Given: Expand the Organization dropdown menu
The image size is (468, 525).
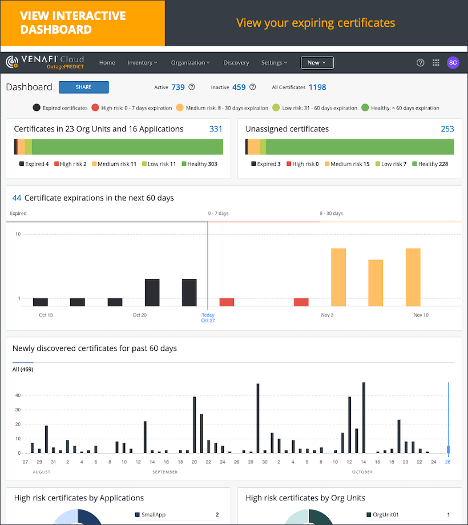Looking at the screenshot, I should click(190, 63).
